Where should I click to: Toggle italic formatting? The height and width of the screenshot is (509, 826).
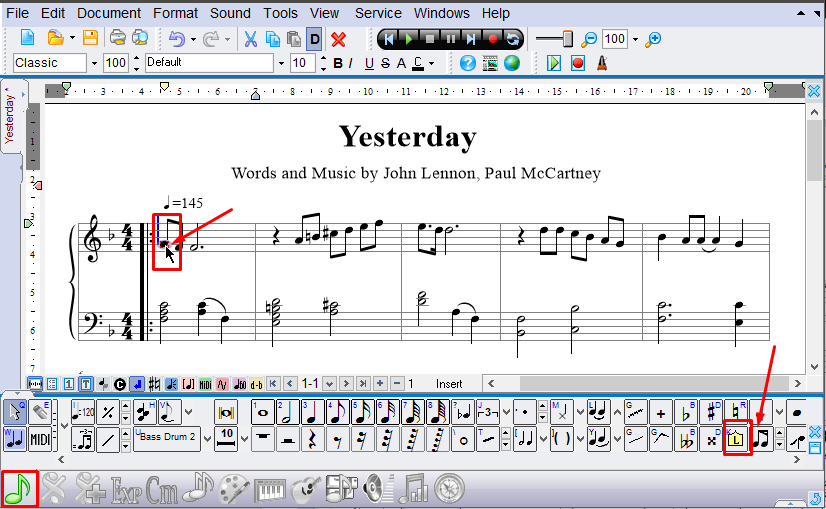[x=351, y=63]
